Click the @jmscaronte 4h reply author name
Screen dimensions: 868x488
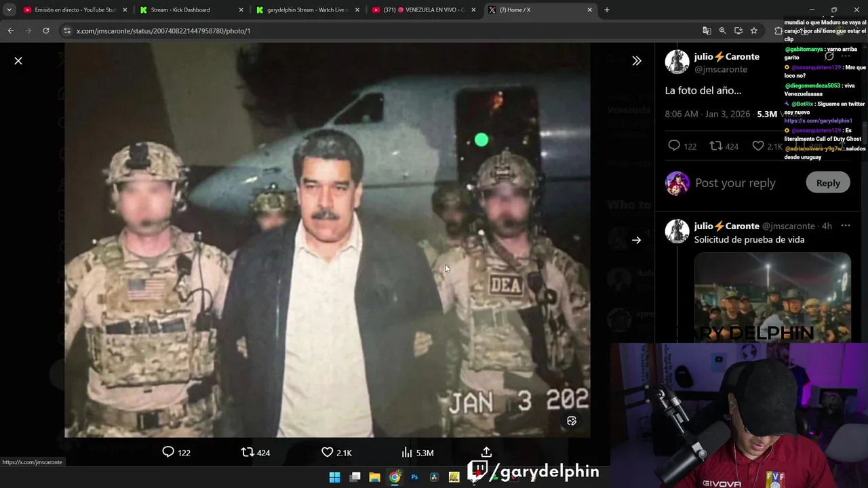point(726,226)
